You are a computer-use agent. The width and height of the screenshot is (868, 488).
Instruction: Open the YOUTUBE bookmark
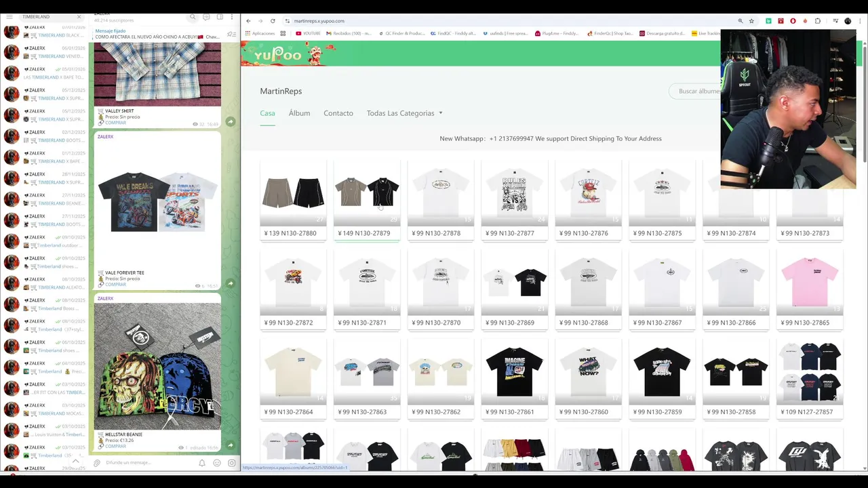click(308, 33)
